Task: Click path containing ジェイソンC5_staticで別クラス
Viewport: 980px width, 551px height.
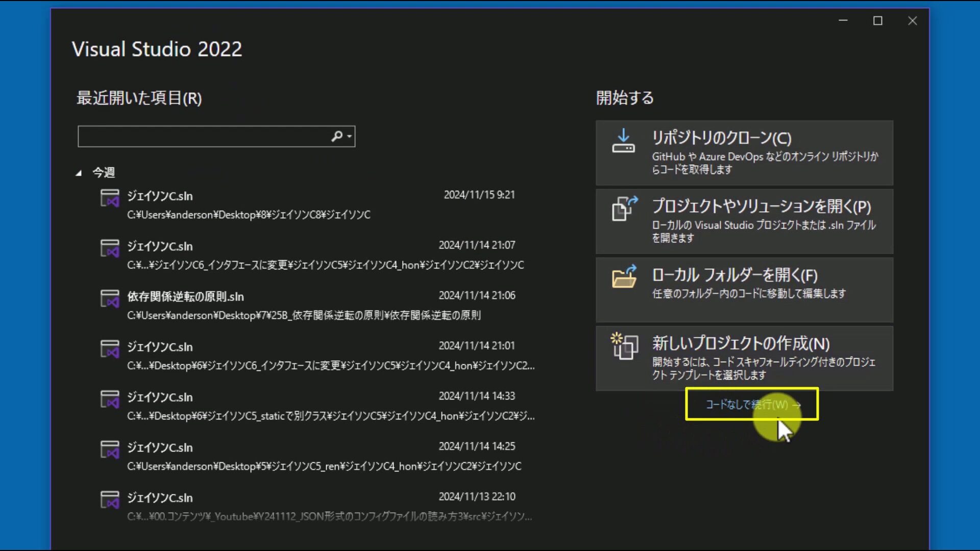Action: (x=331, y=416)
